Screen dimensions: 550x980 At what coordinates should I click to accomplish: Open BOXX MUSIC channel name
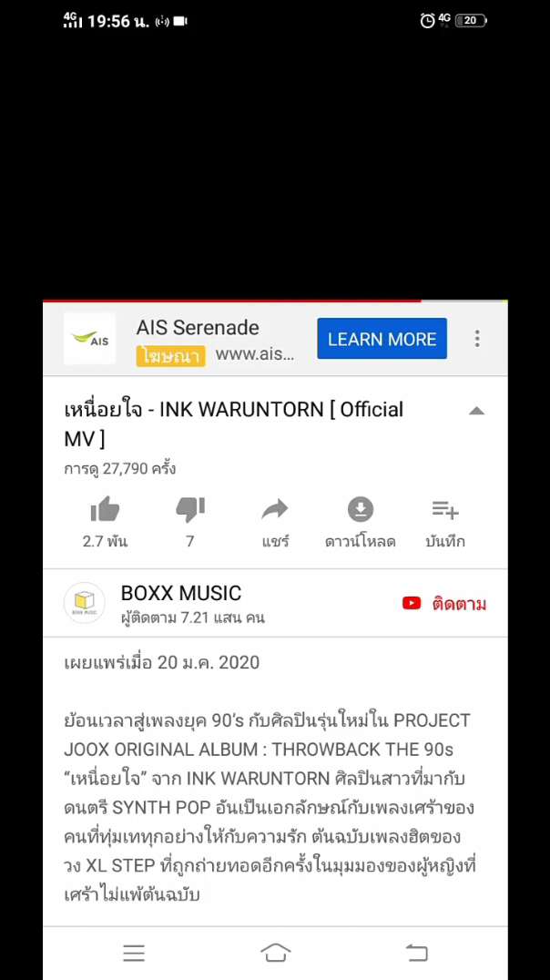[181, 593]
